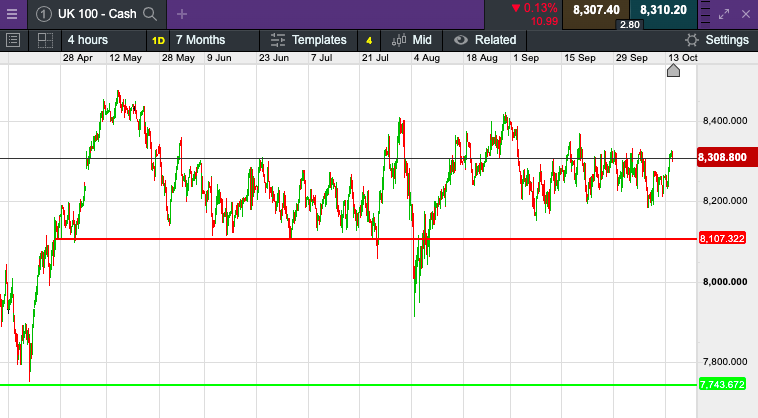Viewport: 758px width, 418px height.
Task: Click the buy price 8,310.20
Action: (663, 11)
